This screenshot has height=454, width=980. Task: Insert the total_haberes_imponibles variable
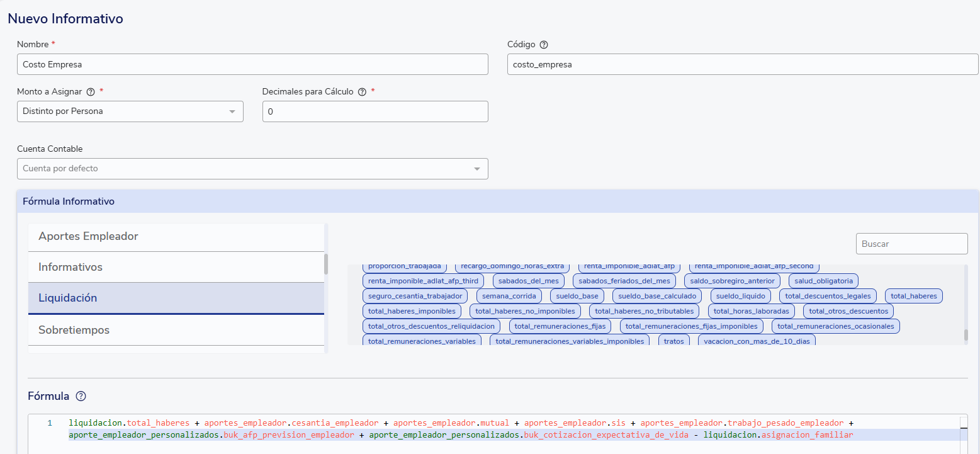point(412,311)
